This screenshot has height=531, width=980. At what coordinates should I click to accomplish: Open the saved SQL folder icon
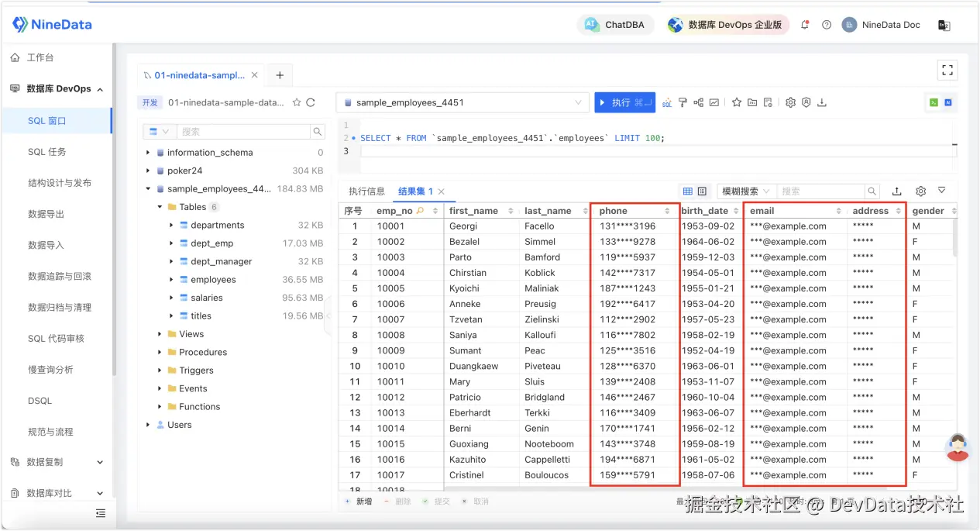click(752, 102)
